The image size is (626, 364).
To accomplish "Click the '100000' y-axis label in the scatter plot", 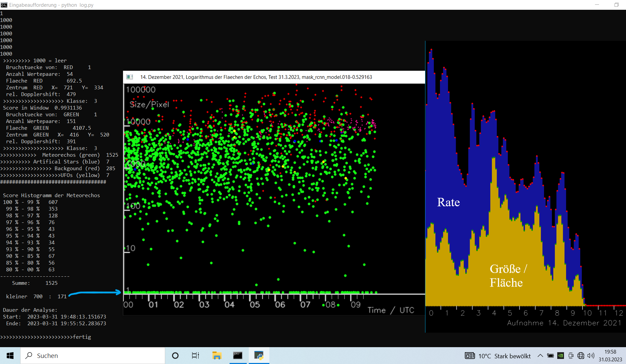I will pos(141,90).
